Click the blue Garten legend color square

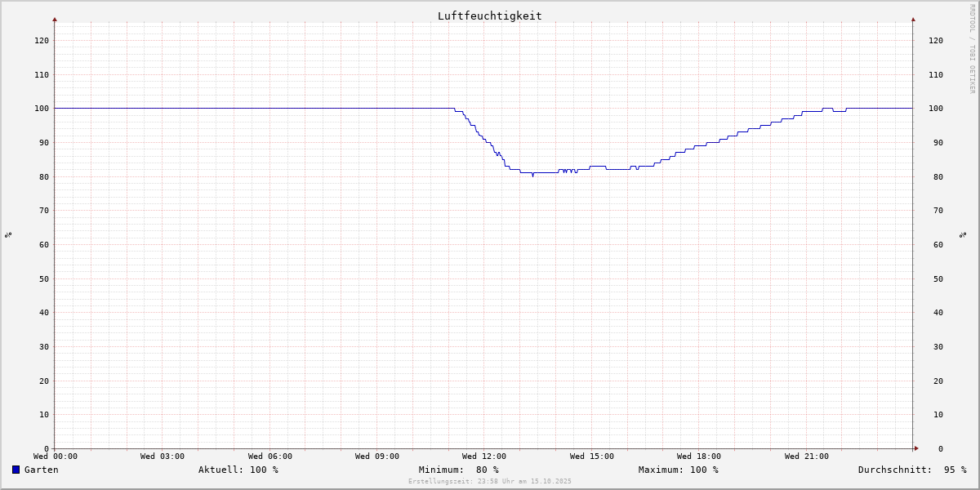click(x=16, y=470)
